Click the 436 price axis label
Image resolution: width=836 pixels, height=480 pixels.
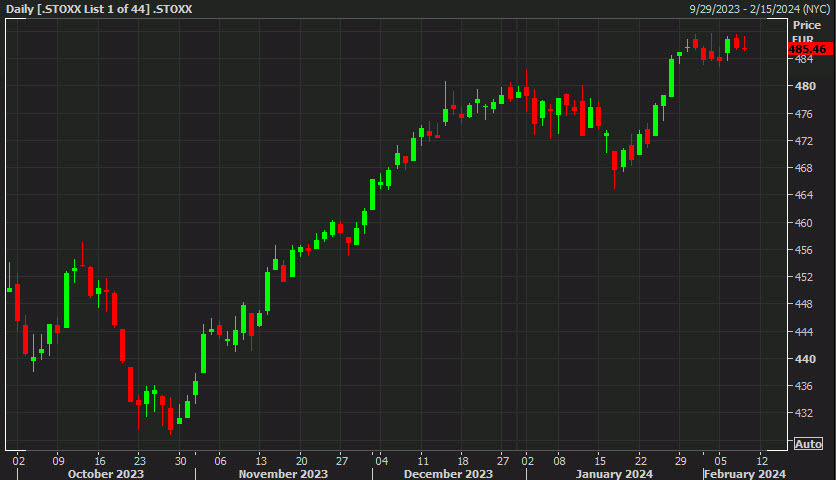pyautogui.click(x=804, y=386)
